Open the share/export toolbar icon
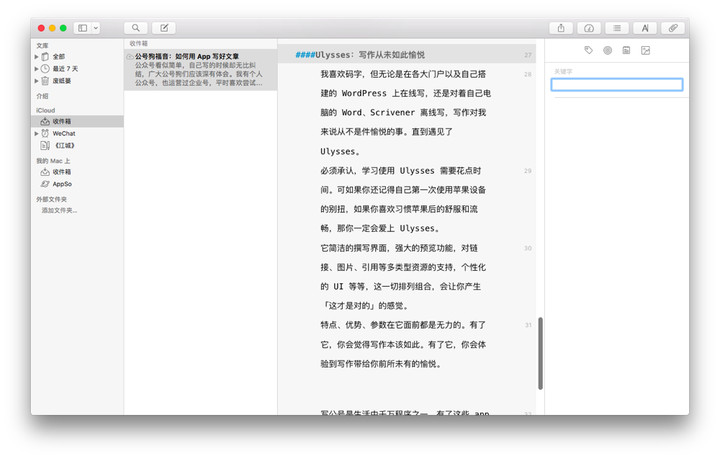This screenshot has height=459, width=720. tap(561, 28)
